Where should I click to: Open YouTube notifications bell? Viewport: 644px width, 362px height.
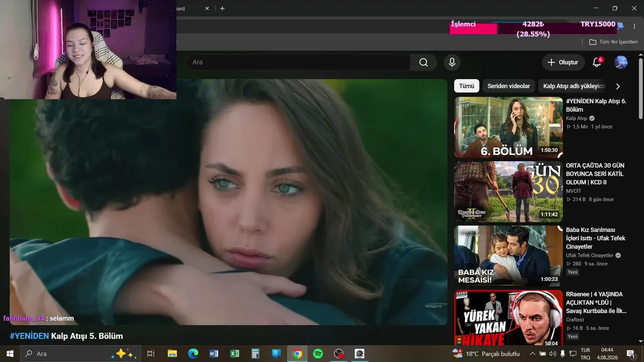[597, 62]
